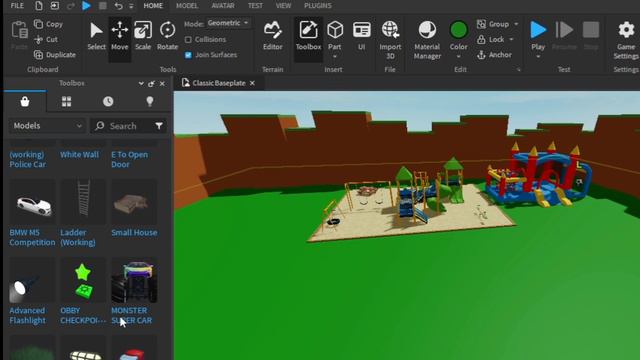Switch to the HOME ribbon tab
The width and height of the screenshot is (640, 360).
153,6
